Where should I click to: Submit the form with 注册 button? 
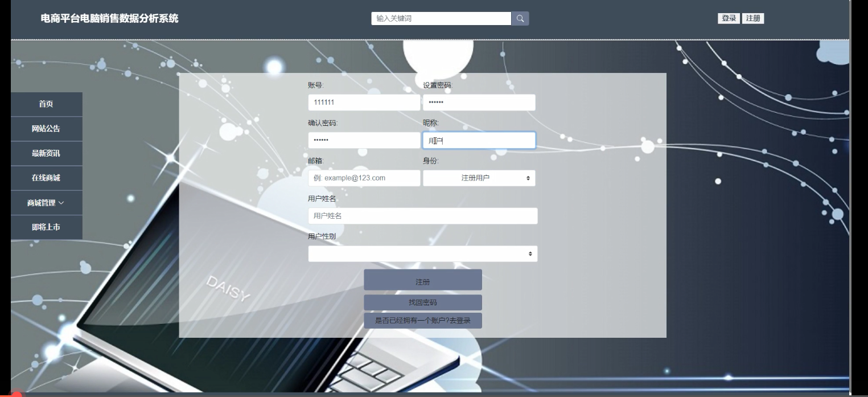pyautogui.click(x=423, y=280)
